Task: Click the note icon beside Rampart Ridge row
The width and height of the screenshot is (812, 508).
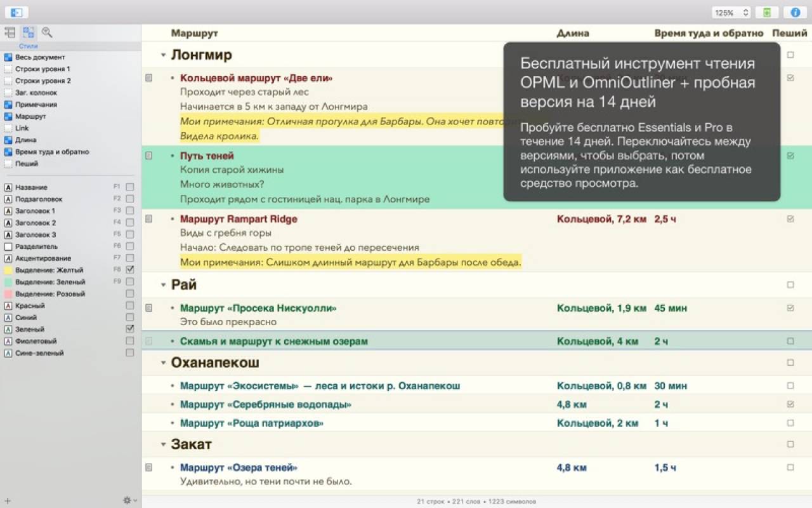Action: click(x=148, y=219)
